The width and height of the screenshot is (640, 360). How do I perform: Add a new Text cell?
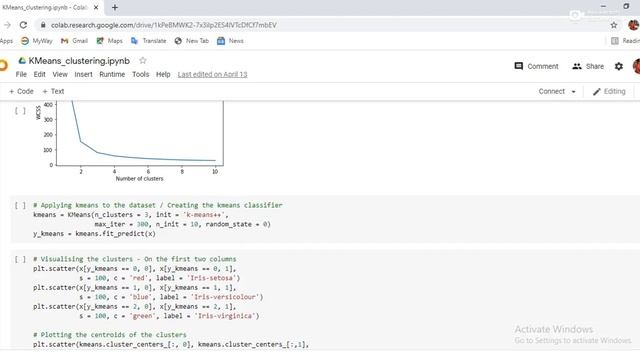point(53,91)
